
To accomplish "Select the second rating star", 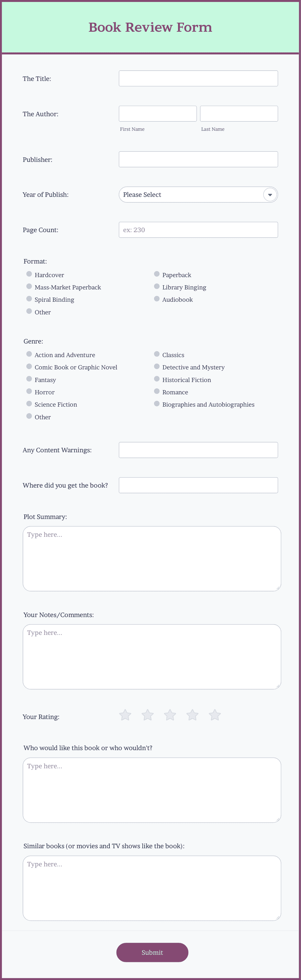I will click(x=148, y=715).
